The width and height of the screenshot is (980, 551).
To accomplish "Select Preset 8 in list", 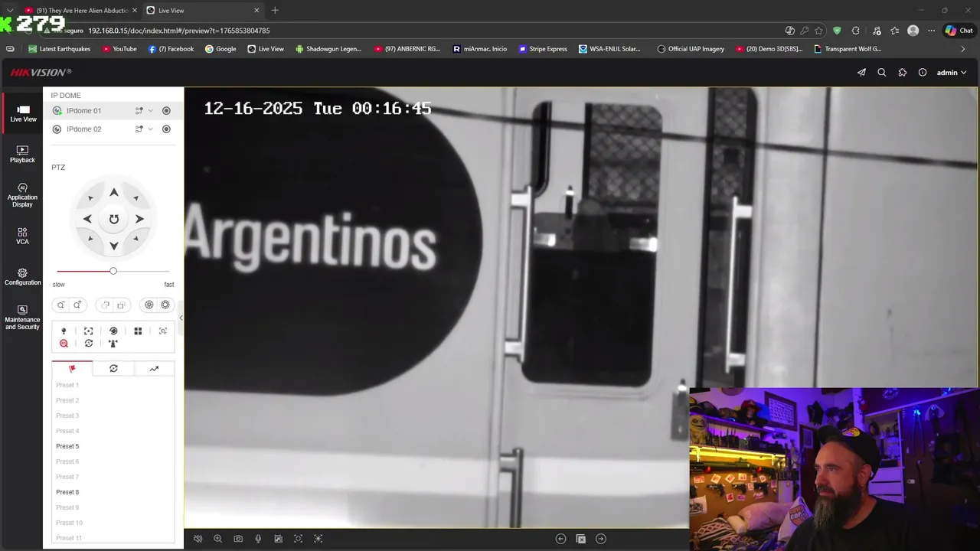I will [67, 492].
